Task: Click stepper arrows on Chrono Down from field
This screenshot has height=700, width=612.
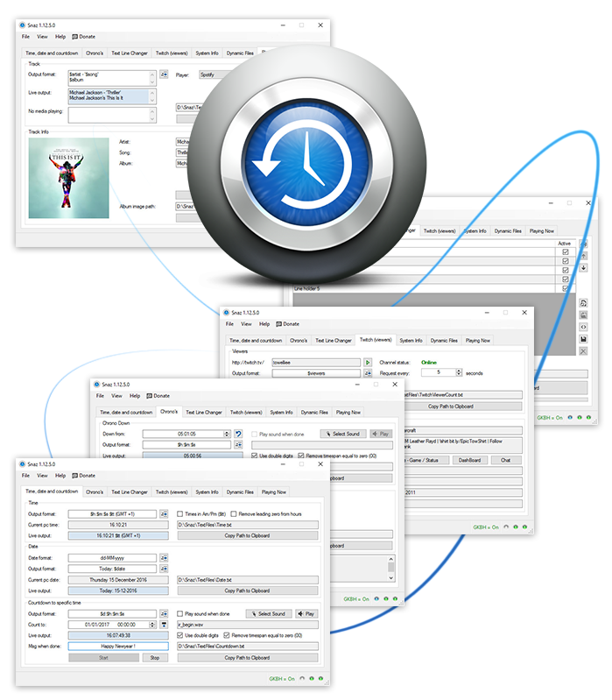Action: point(227,434)
